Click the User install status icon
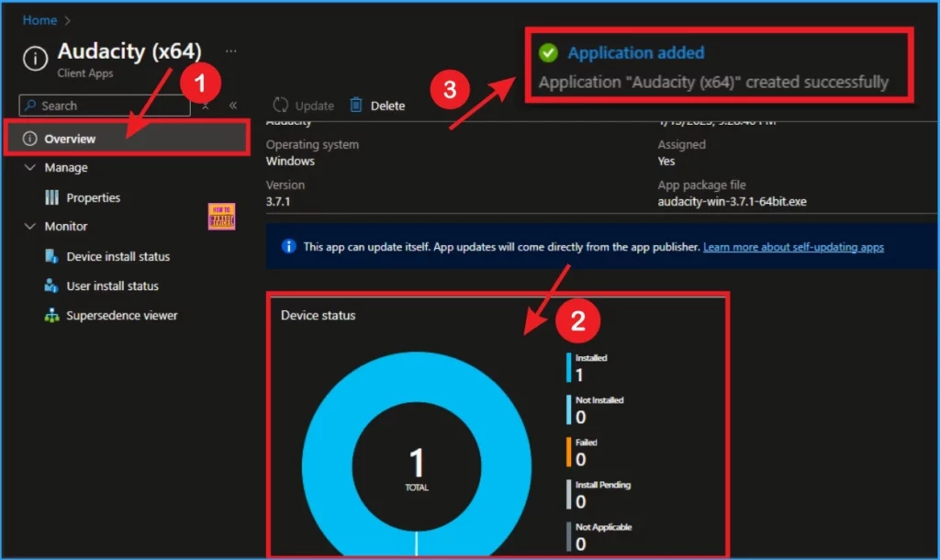The width and height of the screenshot is (940, 560). tap(51, 286)
